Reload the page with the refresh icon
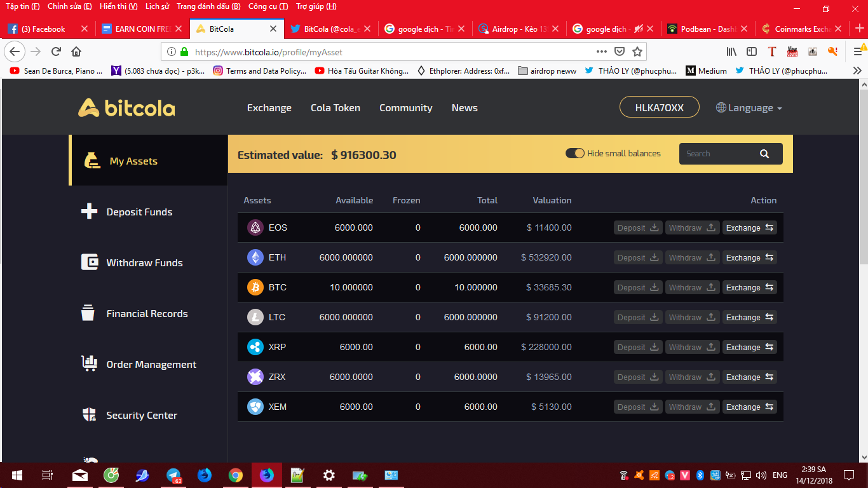868x488 pixels. (56, 51)
